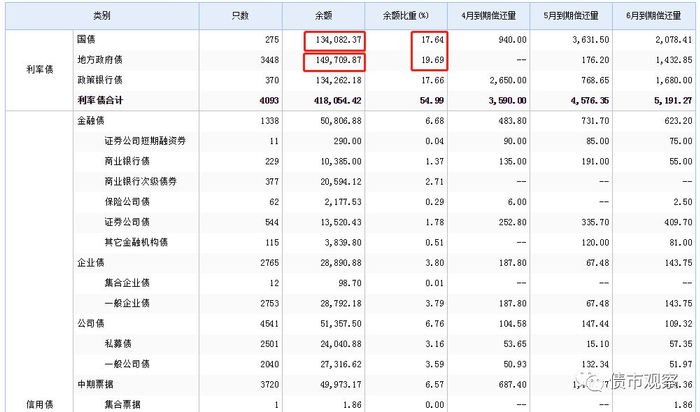Click the 公司债 balance 51,357.50
This screenshot has height=412, width=700.
tap(341, 324)
